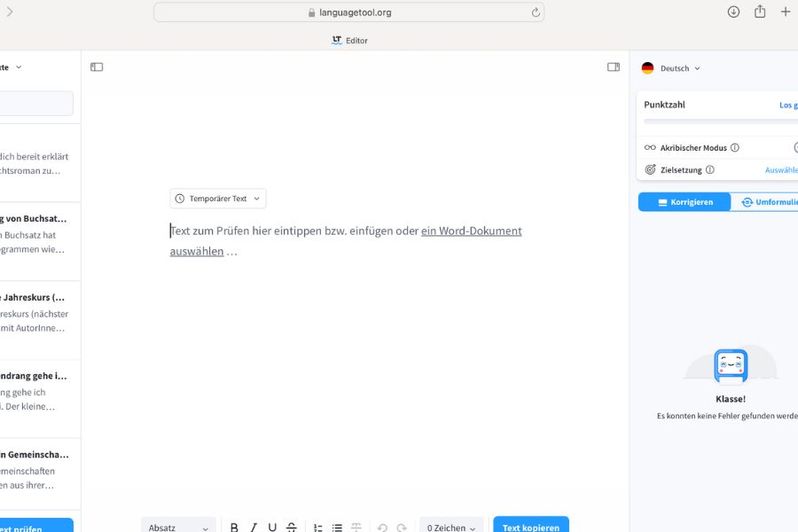The width and height of the screenshot is (798, 532).
Task: Apply strikethrough formatting
Action: pyautogui.click(x=291, y=526)
